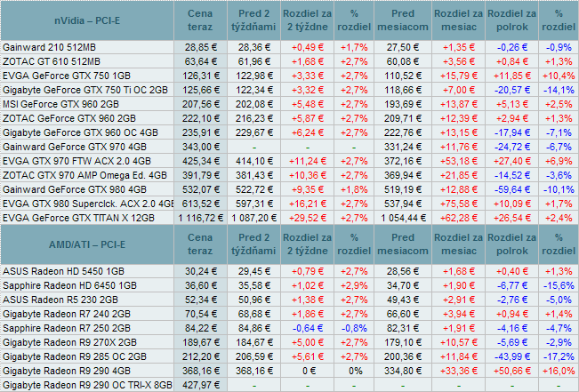
Task: Click the Gainward 210 512MB row name
Action: coord(49,47)
